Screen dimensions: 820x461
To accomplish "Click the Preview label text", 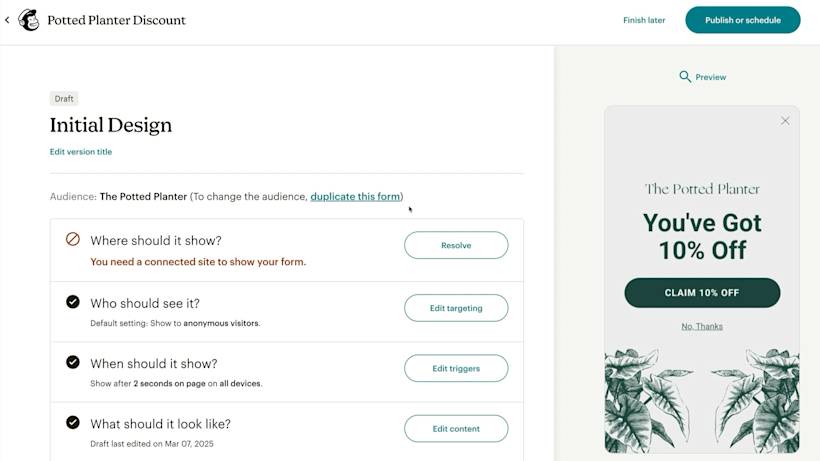I will pyautogui.click(x=711, y=77).
